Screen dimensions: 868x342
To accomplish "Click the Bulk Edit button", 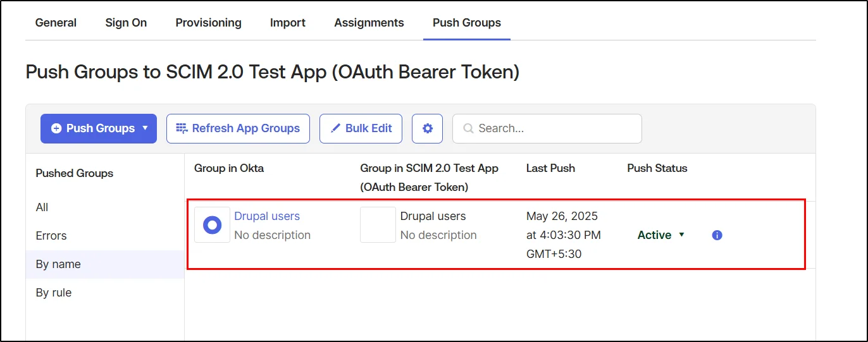I will [361, 128].
